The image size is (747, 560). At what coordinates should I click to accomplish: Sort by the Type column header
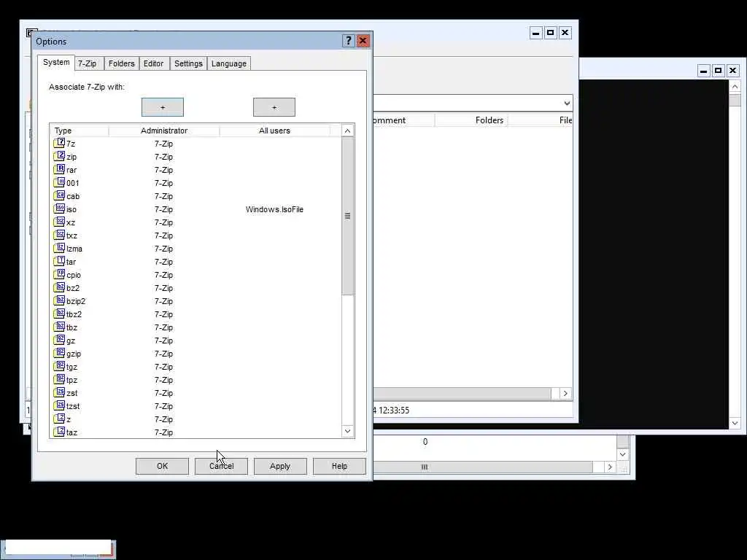coord(79,131)
